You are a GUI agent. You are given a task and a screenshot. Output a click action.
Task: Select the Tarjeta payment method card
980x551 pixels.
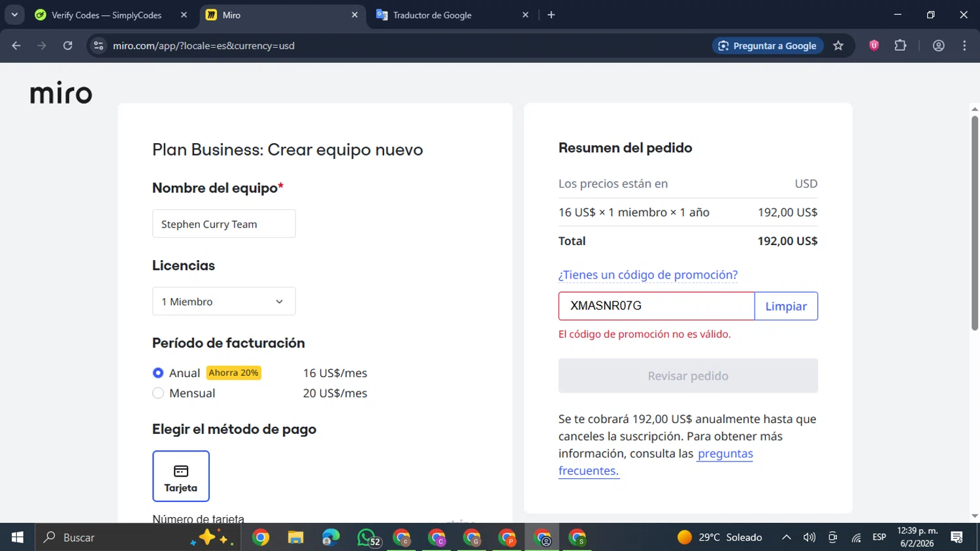click(x=181, y=476)
